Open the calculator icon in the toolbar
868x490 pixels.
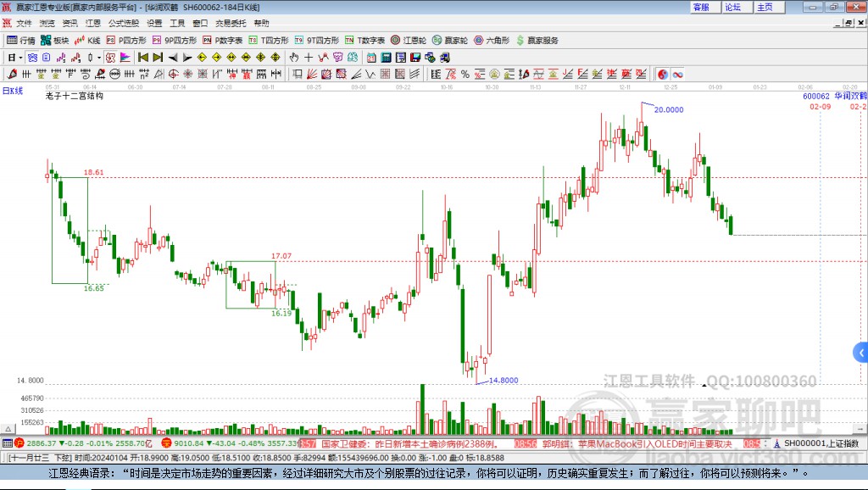pyautogui.click(x=386, y=57)
